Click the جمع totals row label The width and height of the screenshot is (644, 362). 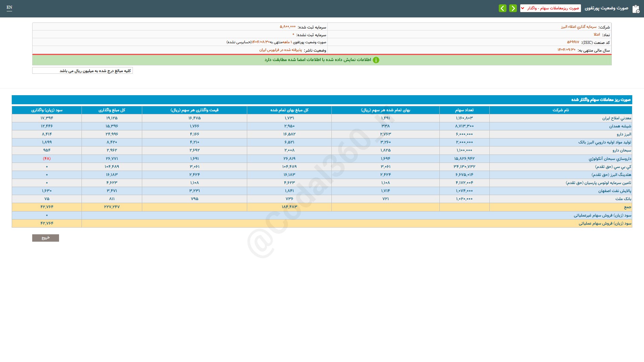tap(627, 207)
